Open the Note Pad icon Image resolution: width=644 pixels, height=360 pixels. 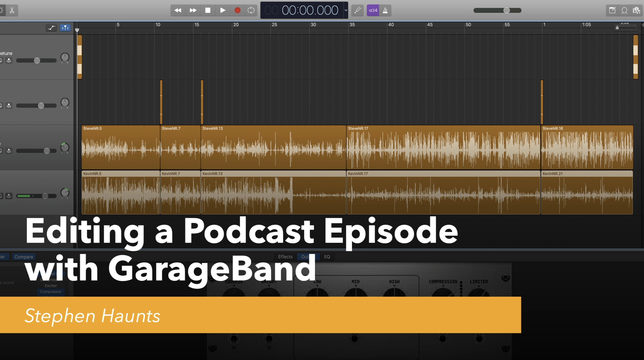click(x=612, y=10)
